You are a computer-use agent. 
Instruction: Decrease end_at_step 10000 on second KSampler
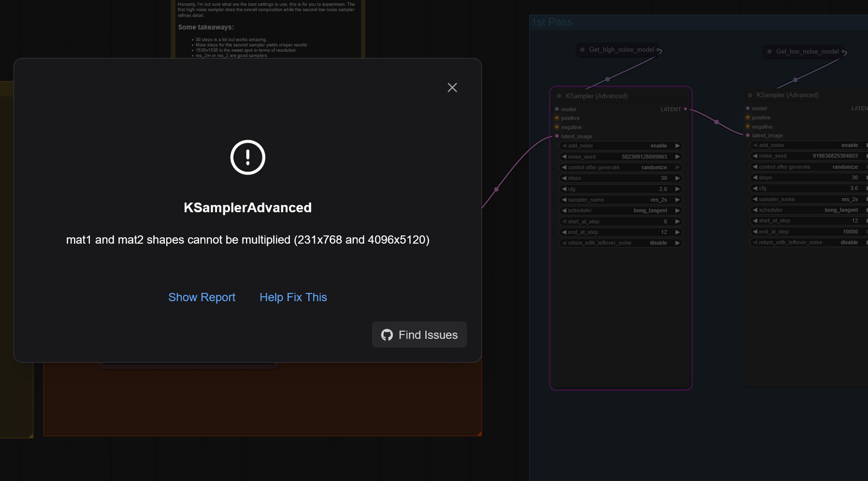pos(755,232)
